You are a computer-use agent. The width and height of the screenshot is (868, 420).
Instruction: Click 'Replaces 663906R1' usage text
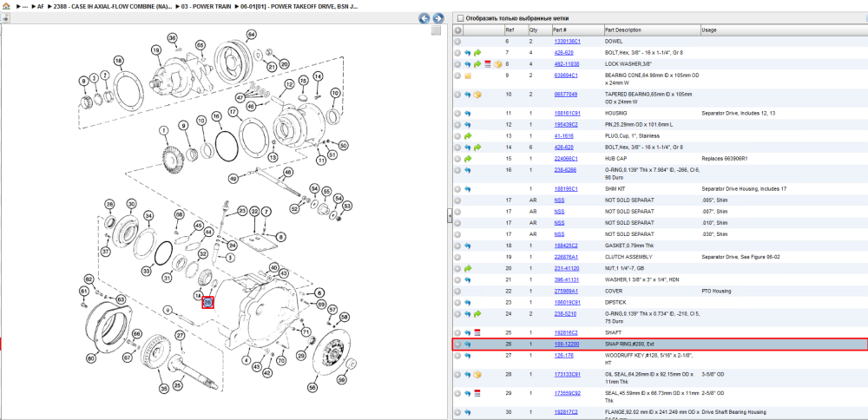725,158
